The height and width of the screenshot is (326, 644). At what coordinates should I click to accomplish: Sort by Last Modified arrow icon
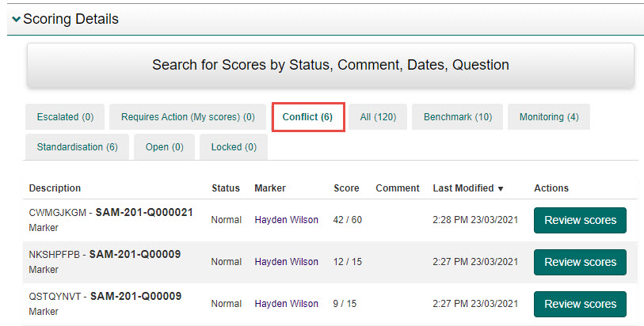(x=501, y=188)
